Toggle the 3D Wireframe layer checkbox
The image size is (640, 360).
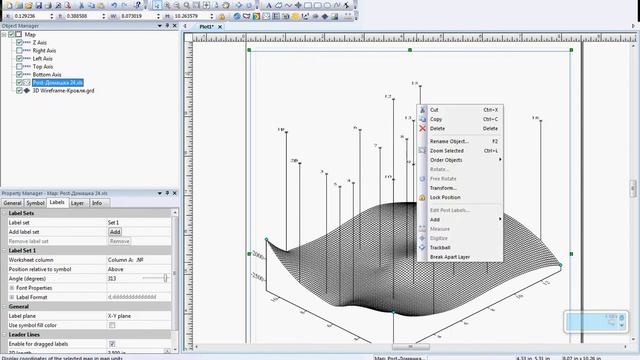coord(19,91)
